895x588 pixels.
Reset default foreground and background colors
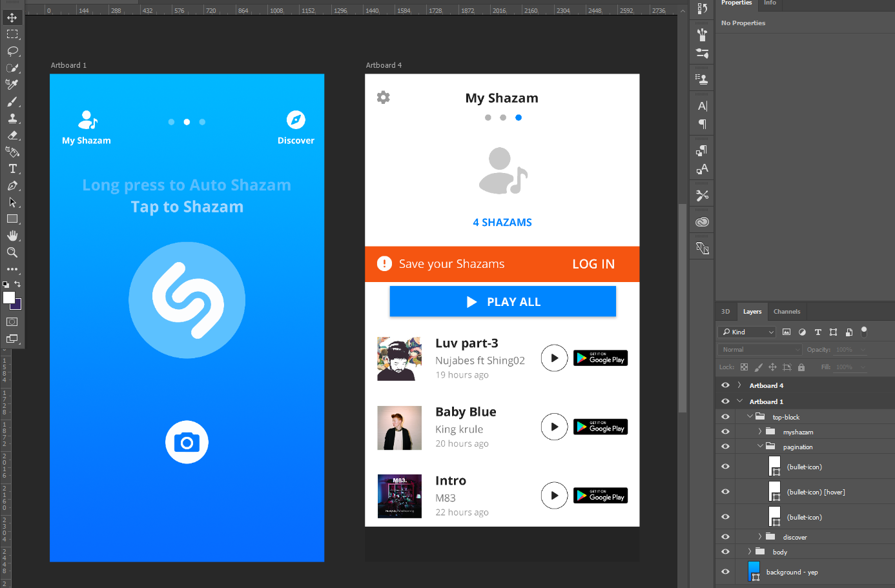6,284
